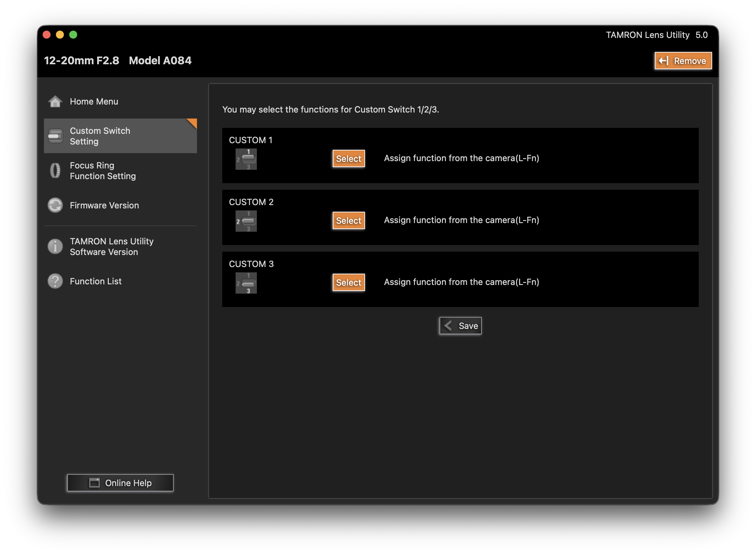Remove the connected lens
The width and height of the screenshot is (756, 554).
[x=683, y=61]
